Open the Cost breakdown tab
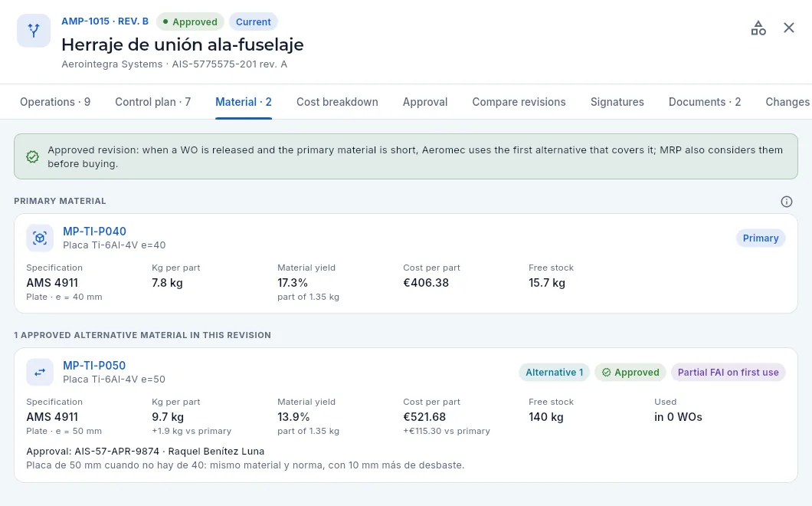Image resolution: width=812 pixels, height=506 pixels. [x=337, y=102]
